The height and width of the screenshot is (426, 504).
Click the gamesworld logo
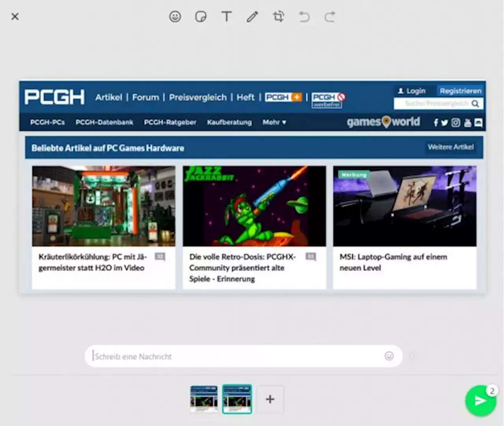click(x=384, y=122)
